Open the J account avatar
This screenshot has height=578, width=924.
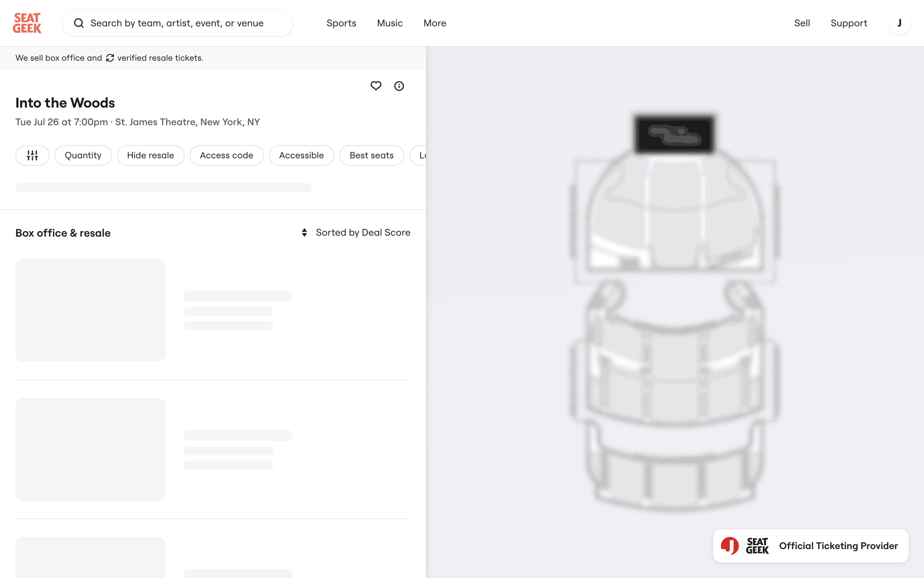[x=899, y=23]
